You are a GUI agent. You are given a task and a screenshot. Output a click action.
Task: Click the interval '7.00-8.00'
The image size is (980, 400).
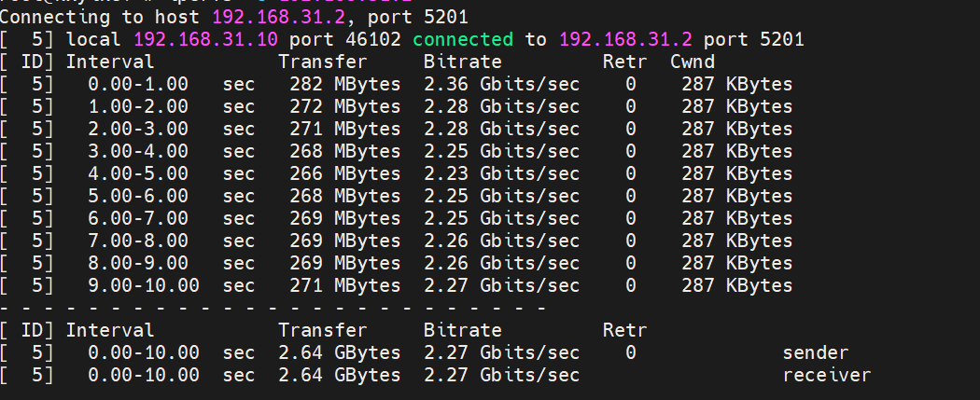pyautogui.click(x=138, y=241)
